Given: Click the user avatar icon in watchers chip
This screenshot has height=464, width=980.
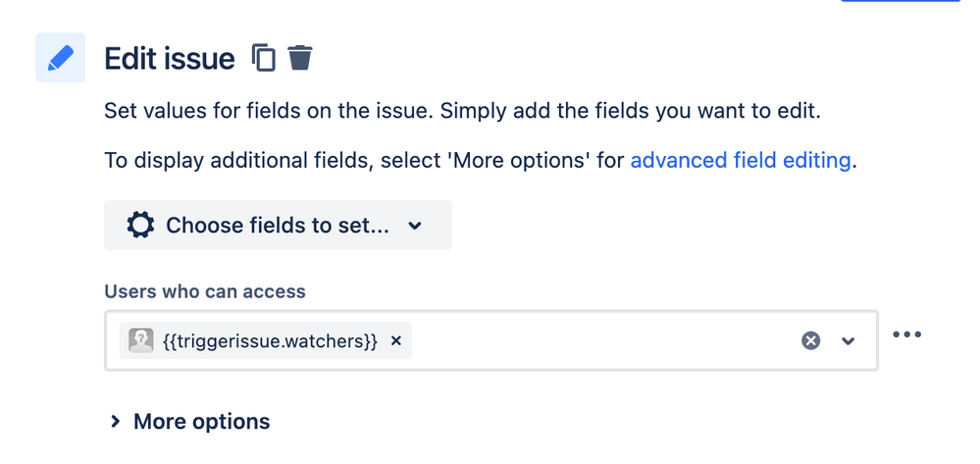Looking at the screenshot, I should tap(141, 340).
